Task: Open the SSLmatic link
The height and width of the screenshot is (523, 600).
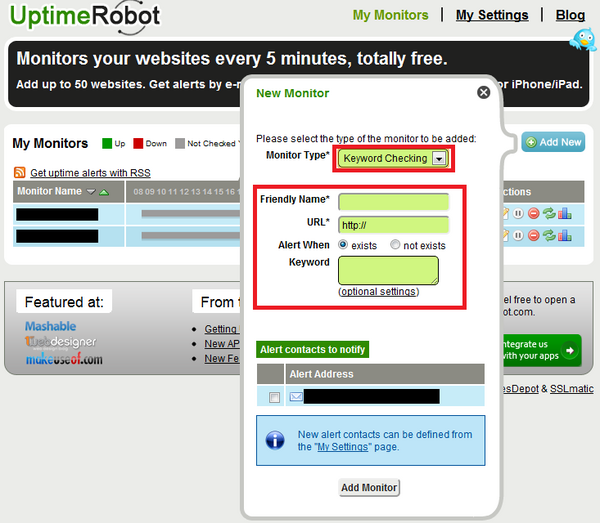Action: (x=572, y=389)
